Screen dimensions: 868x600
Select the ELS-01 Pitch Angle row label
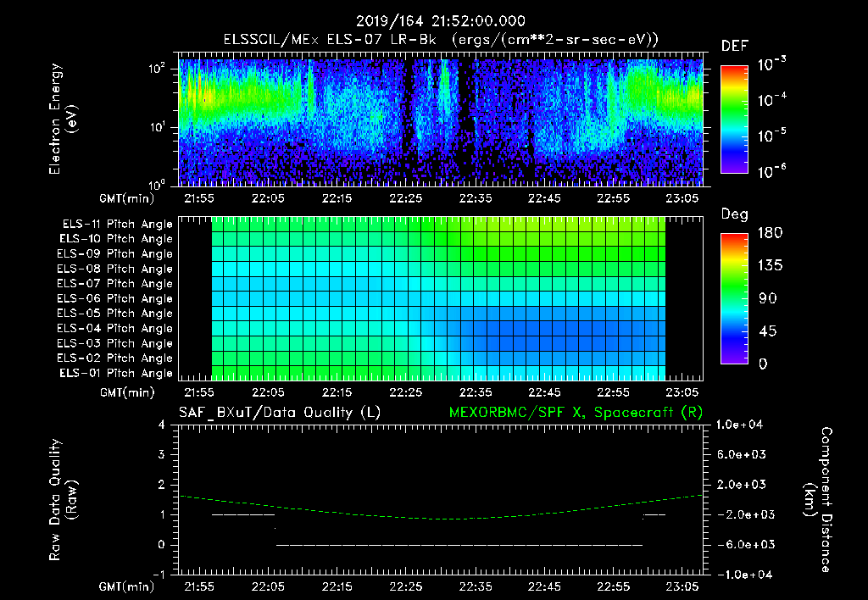pyautogui.click(x=116, y=373)
